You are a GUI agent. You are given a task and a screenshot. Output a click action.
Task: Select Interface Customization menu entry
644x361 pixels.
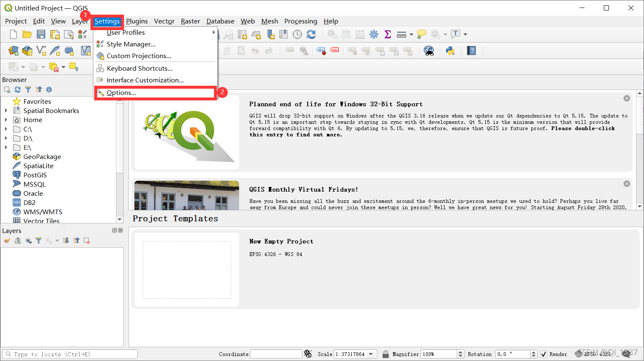[x=156, y=80]
